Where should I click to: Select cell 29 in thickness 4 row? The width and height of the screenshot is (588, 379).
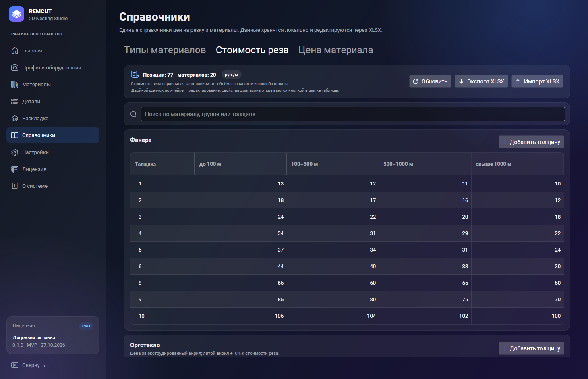pos(425,233)
